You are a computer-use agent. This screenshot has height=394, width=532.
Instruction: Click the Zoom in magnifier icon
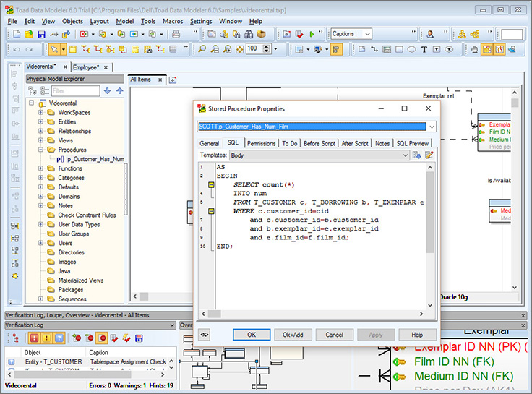coord(227,50)
